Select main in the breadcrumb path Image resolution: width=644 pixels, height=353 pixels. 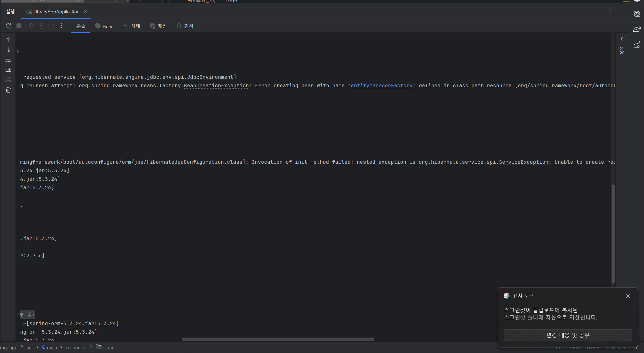49,348
